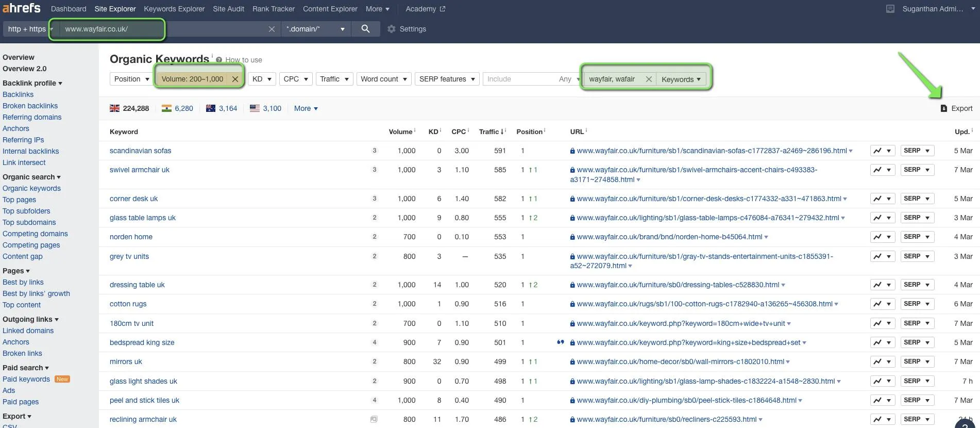Screen dimensions: 980x428
Task: Open Rank Tracker
Action: [x=274, y=9]
